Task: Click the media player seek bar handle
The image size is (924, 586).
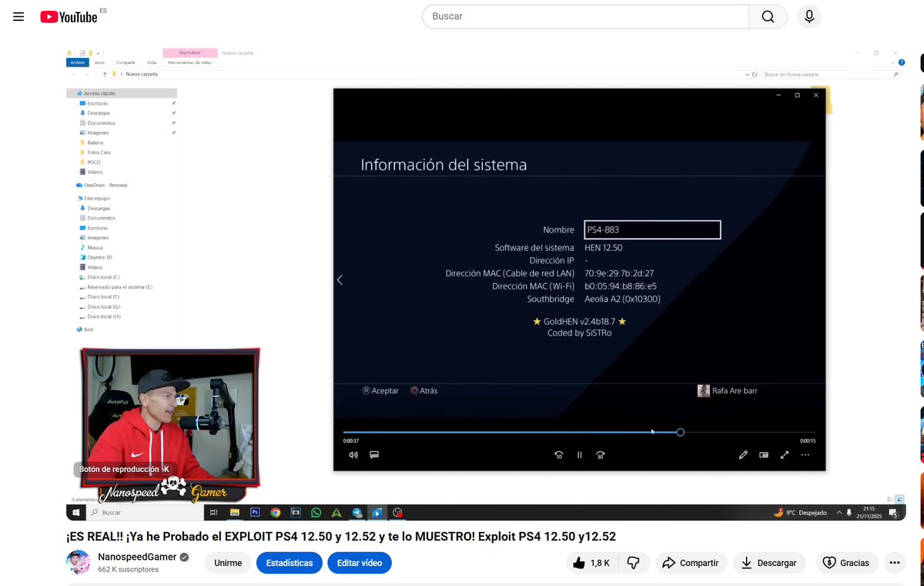Action: (x=681, y=433)
